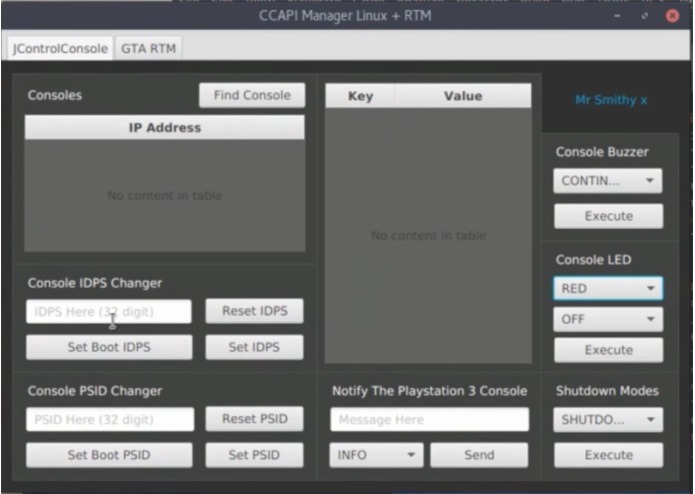Execute the Console LED action

pos(609,350)
